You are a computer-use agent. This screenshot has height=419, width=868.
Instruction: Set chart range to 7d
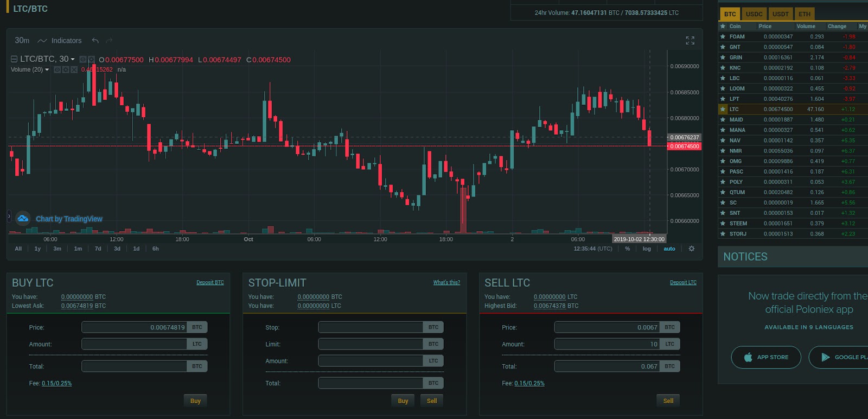click(x=98, y=249)
